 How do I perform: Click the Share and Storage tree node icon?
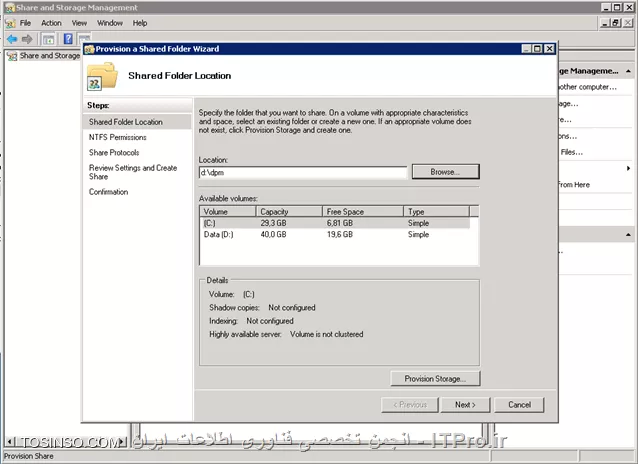pyautogui.click(x=12, y=56)
